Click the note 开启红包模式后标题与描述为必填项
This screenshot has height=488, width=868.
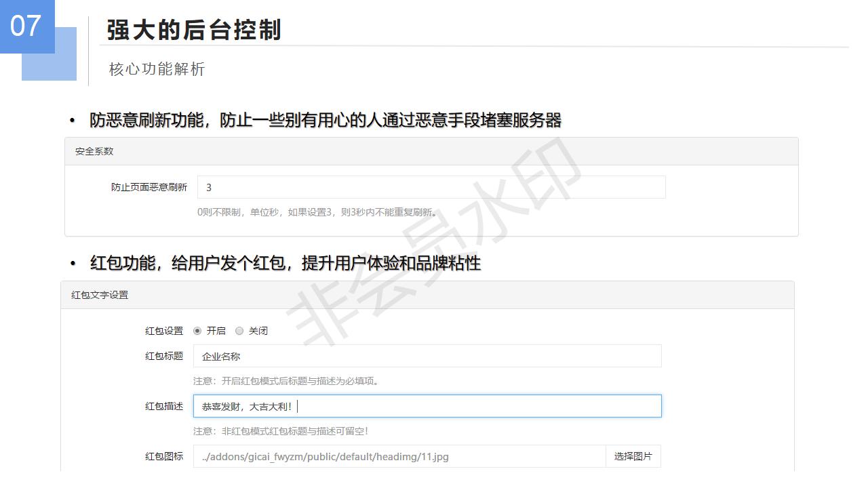click(x=288, y=381)
